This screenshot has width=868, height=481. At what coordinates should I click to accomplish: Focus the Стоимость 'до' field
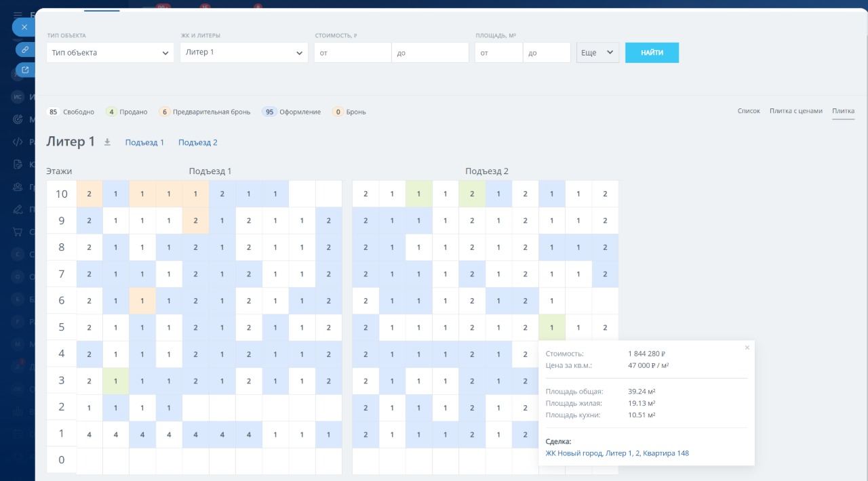[x=430, y=52]
